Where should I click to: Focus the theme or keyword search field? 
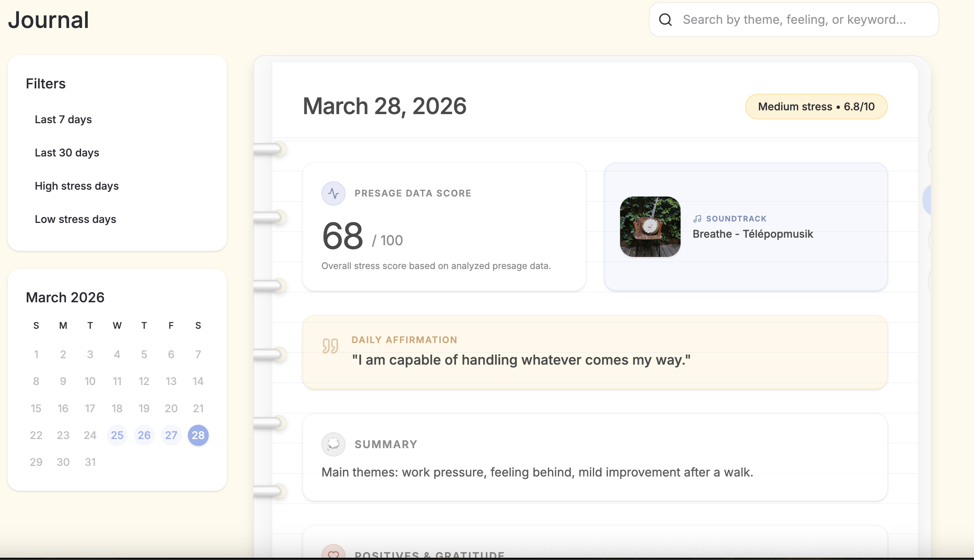(794, 20)
